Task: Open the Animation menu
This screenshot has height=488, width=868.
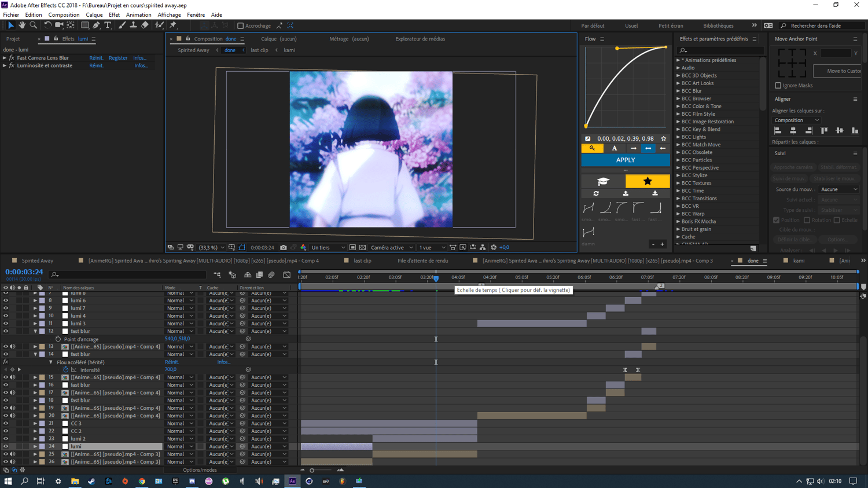Action: coord(139,15)
